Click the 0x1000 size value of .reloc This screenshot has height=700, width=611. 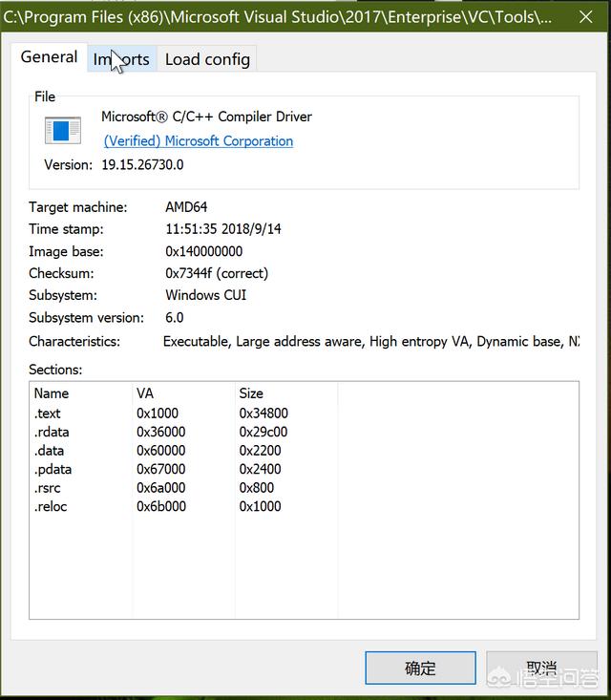(260, 507)
